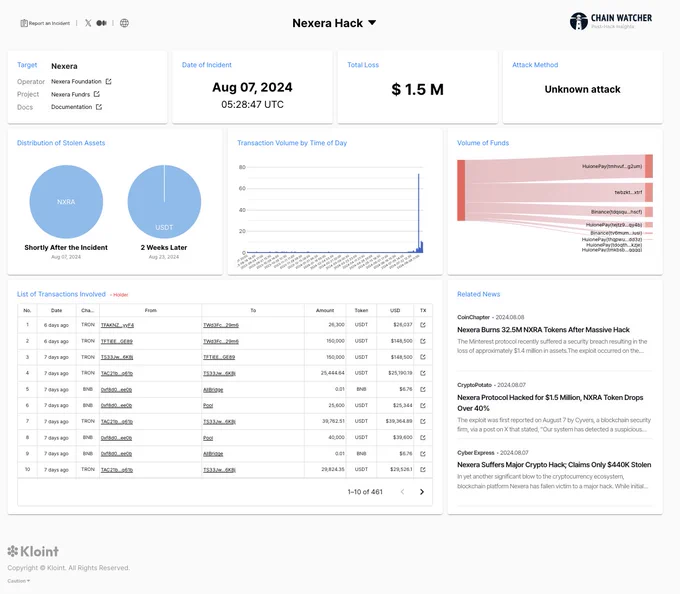Click CryptoPotato news source label

point(474,385)
